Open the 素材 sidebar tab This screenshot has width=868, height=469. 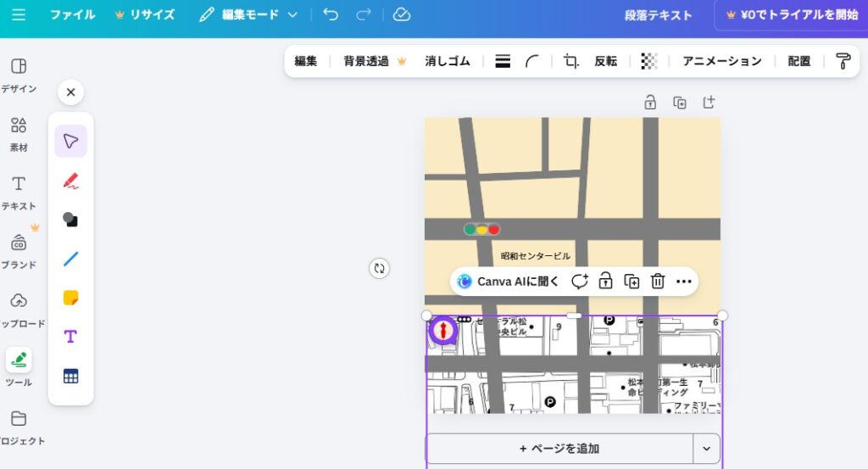19,134
